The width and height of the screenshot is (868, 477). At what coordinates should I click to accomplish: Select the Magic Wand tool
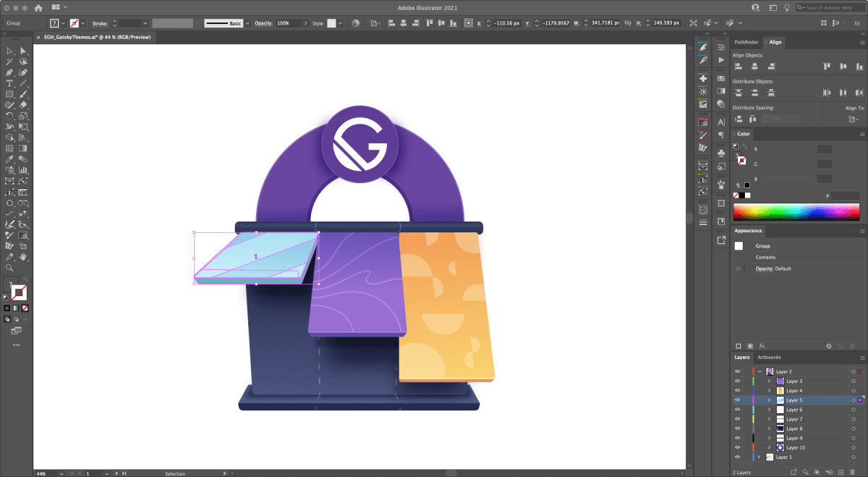[x=10, y=62]
